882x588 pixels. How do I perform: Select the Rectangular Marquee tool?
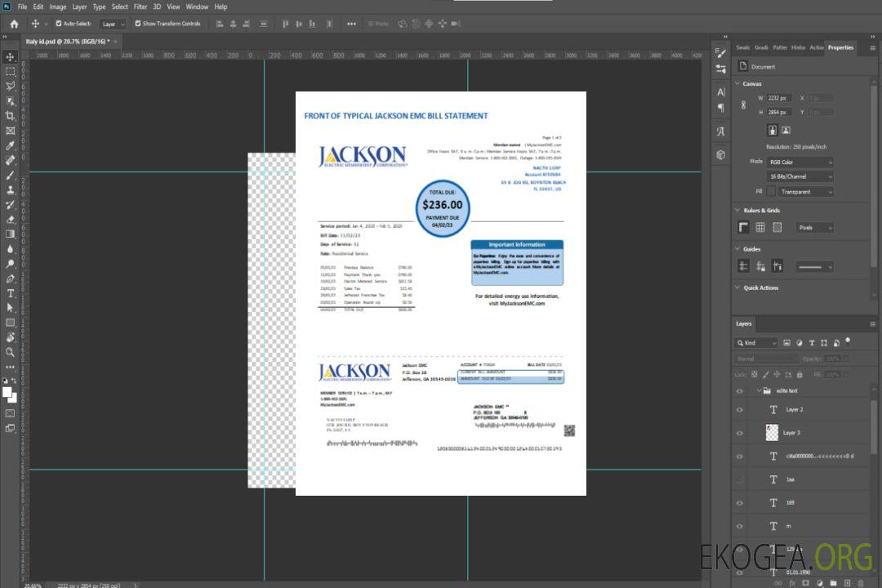click(x=10, y=72)
